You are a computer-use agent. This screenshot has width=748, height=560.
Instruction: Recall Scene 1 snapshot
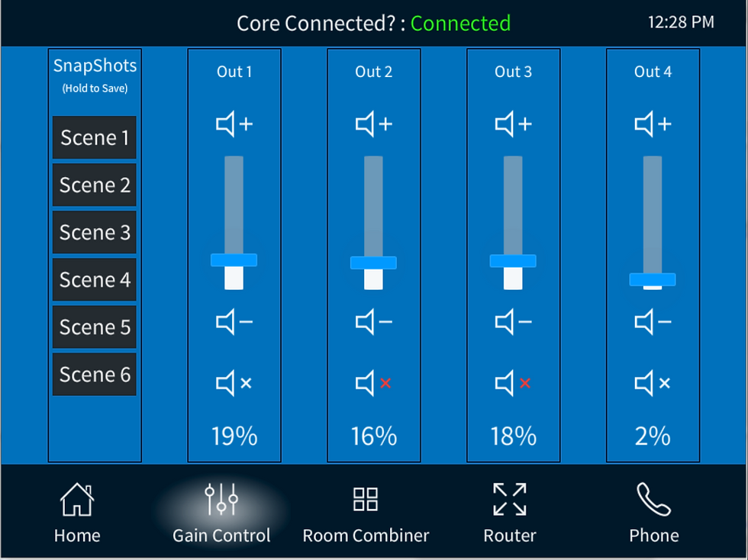[95, 137]
